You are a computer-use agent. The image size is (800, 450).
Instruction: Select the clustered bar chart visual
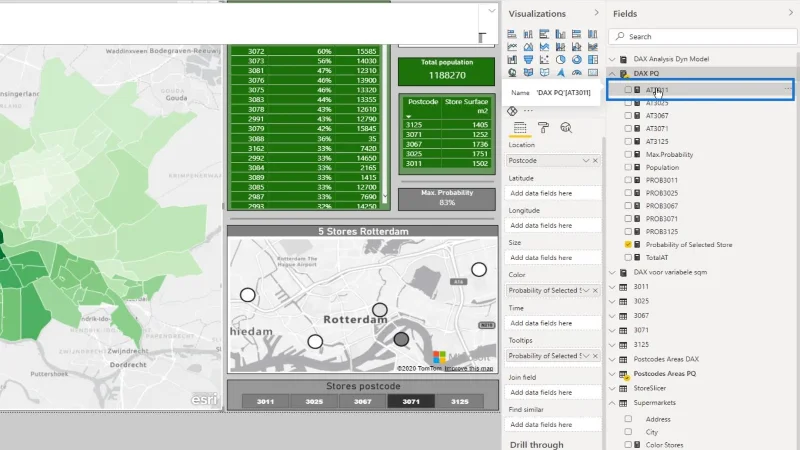coord(544,34)
